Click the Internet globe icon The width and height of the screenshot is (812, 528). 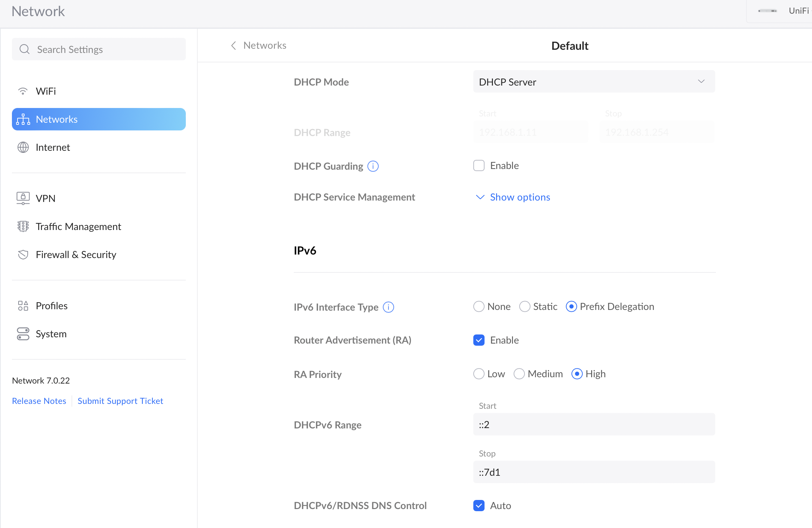23,147
